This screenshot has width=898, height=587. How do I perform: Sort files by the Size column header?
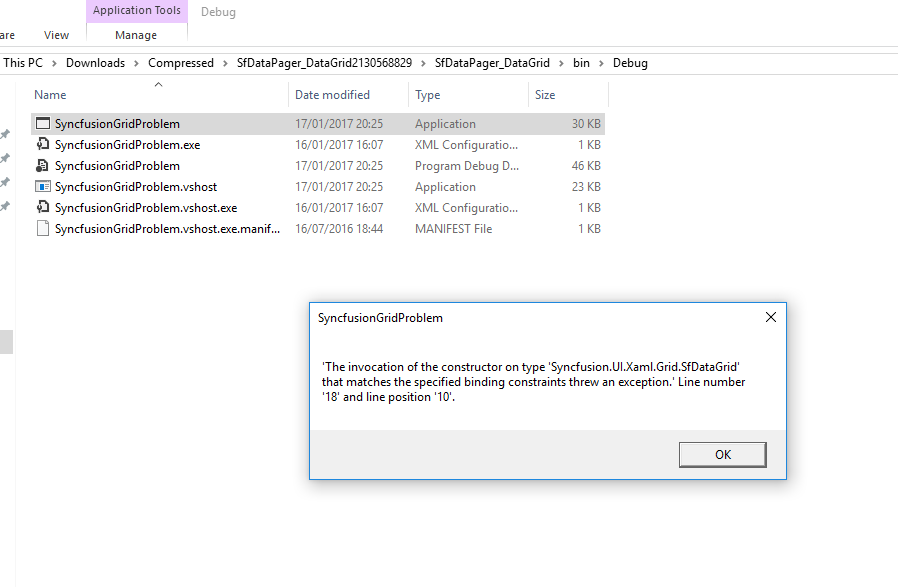pyautogui.click(x=545, y=94)
